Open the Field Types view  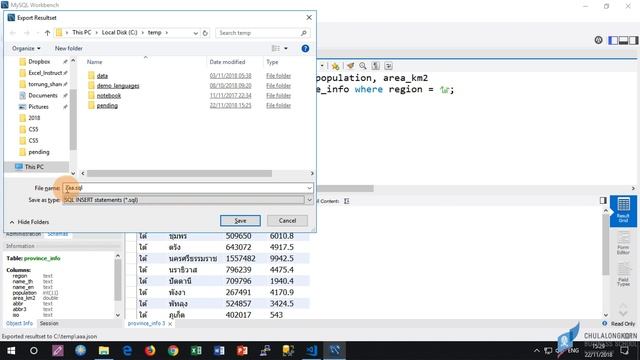point(623,275)
